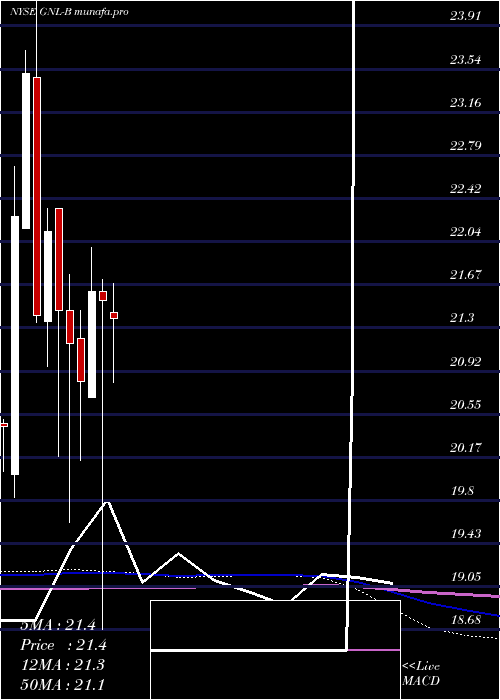The height and width of the screenshot is (700, 500).
Task: Click the 50MA : 21.1 legend value
Action: coord(62,684)
